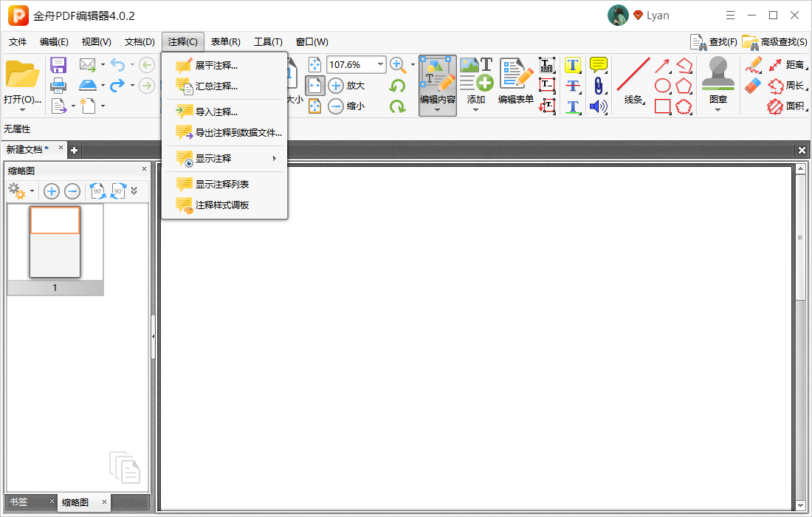Expand the 显示注释 submenu arrow
The image size is (812, 517).
[275, 159]
